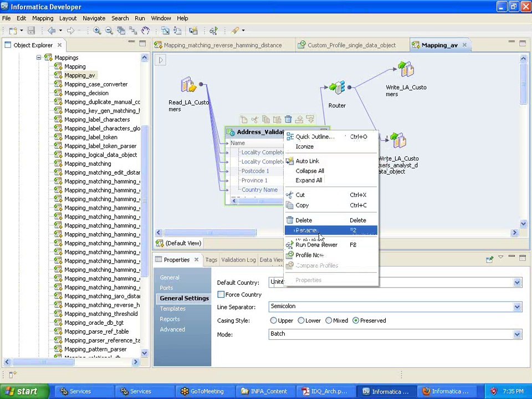The image size is (532, 399).
Task: Click the pin icon in Properties panel header
Action: [489, 259]
